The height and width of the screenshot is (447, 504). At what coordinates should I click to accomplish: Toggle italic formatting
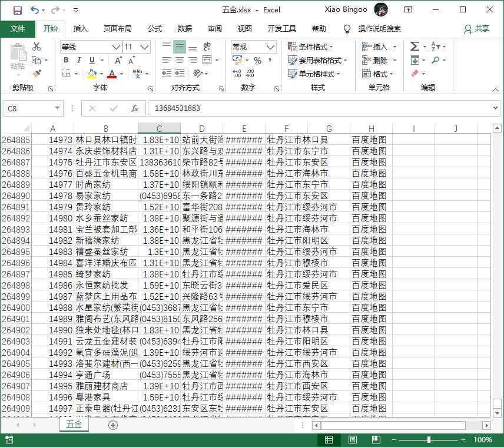78,60
